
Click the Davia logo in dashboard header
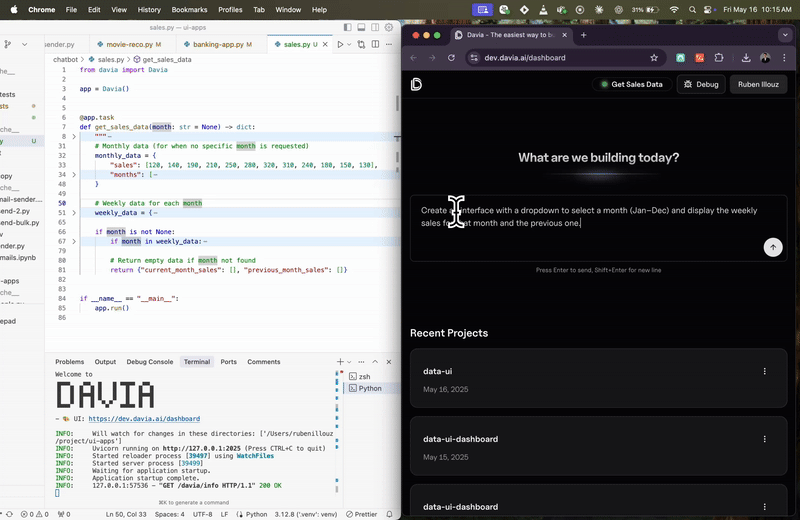pyautogui.click(x=416, y=84)
